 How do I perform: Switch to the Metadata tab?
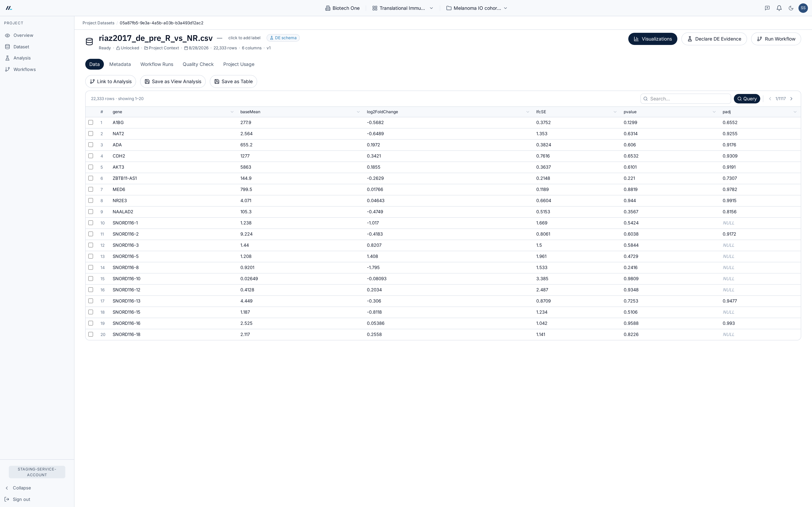[x=120, y=64]
